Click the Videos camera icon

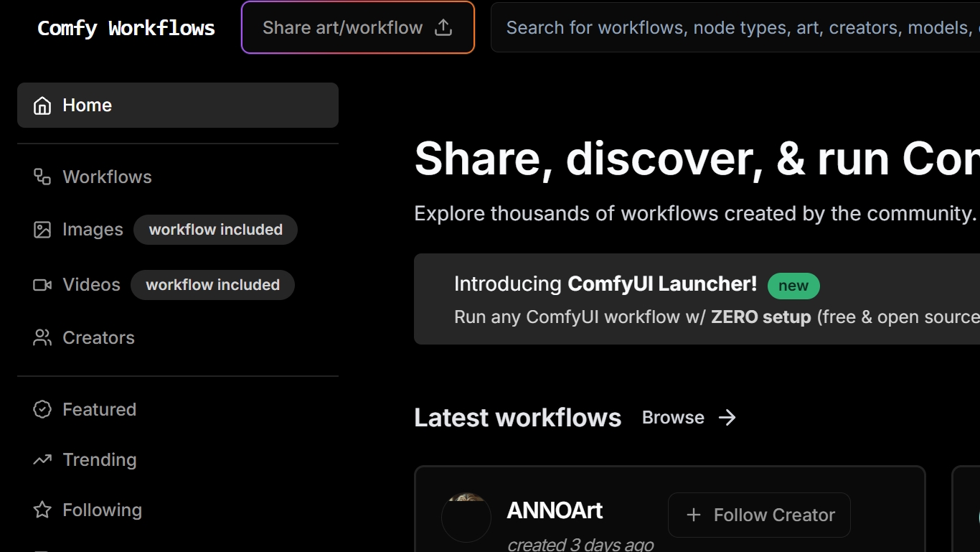pyautogui.click(x=42, y=285)
